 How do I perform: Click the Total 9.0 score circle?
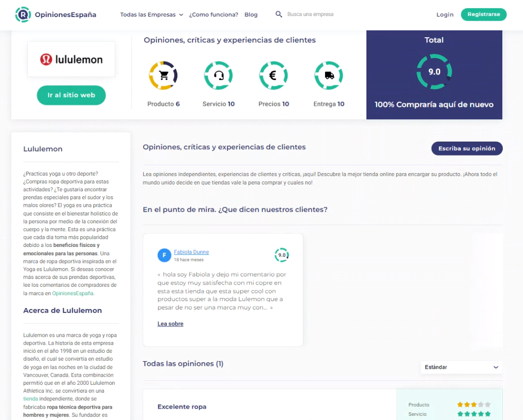click(434, 72)
